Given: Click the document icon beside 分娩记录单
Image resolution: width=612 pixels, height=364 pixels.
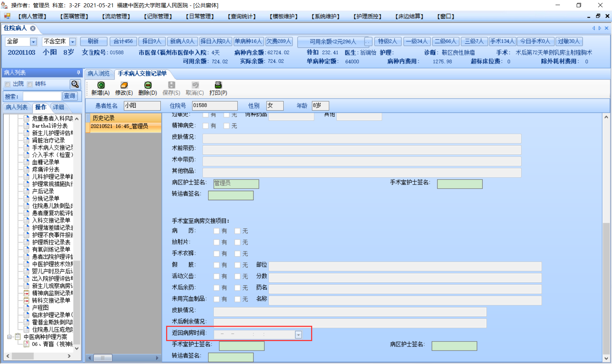Looking at the screenshot, I should point(26,198).
